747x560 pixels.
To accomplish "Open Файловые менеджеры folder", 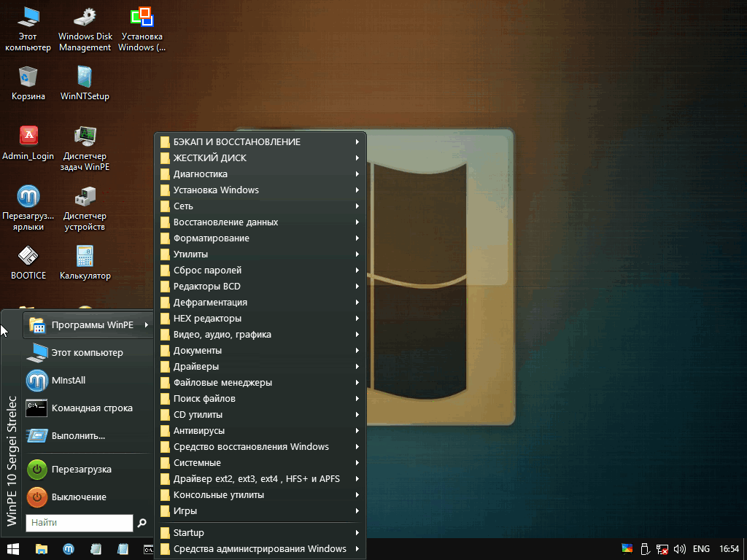I will click(x=260, y=383).
